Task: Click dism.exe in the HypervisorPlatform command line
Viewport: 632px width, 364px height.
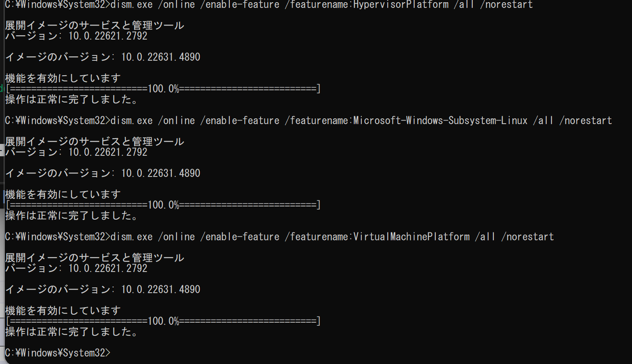Action: tap(132, 5)
